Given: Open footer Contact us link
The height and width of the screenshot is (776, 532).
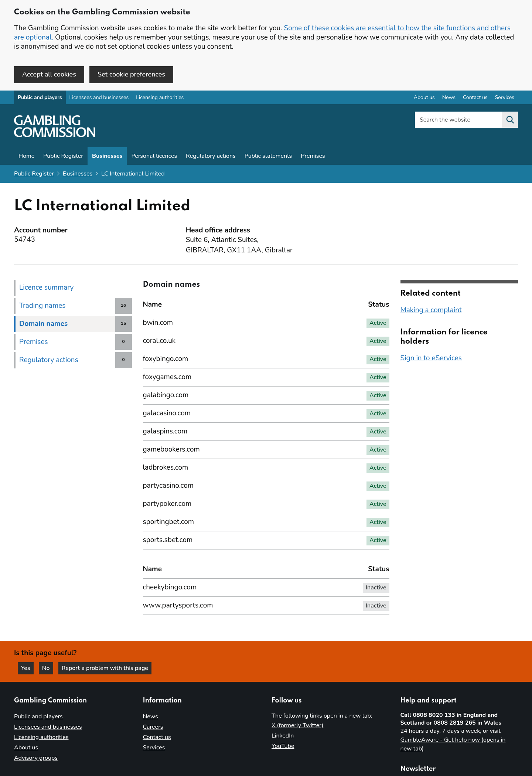Looking at the screenshot, I should coord(157,737).
